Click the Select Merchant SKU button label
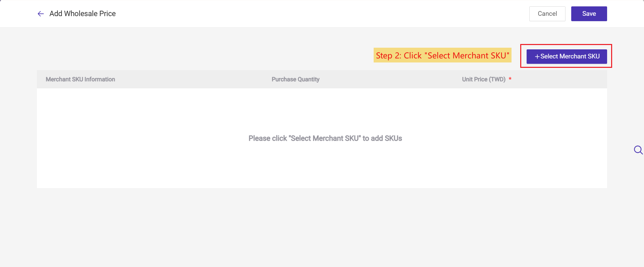644x267 pixels. 570,56
